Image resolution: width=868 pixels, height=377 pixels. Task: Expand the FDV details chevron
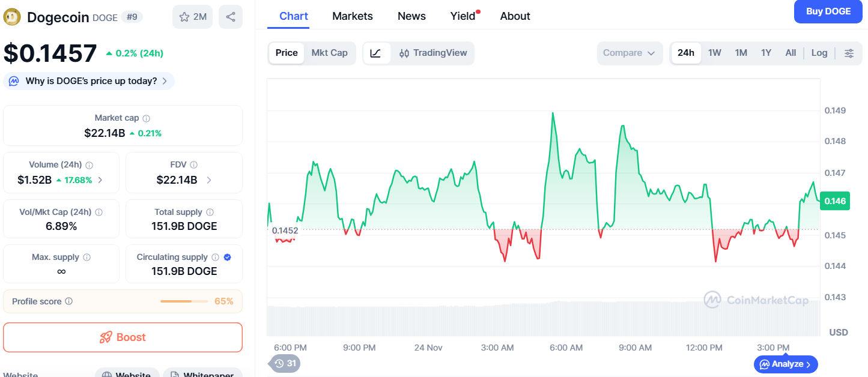click(209, 179)
